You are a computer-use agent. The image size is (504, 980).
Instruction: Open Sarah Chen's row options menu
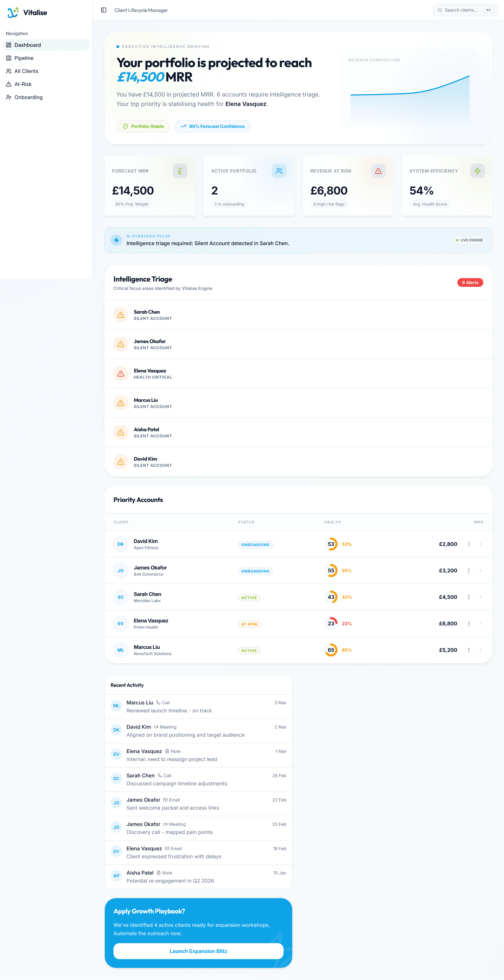(x=469, y=597)
